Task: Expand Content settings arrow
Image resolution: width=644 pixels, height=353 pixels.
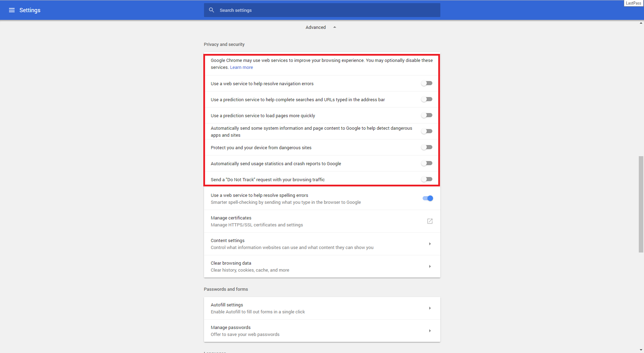Action: (430, 244)
